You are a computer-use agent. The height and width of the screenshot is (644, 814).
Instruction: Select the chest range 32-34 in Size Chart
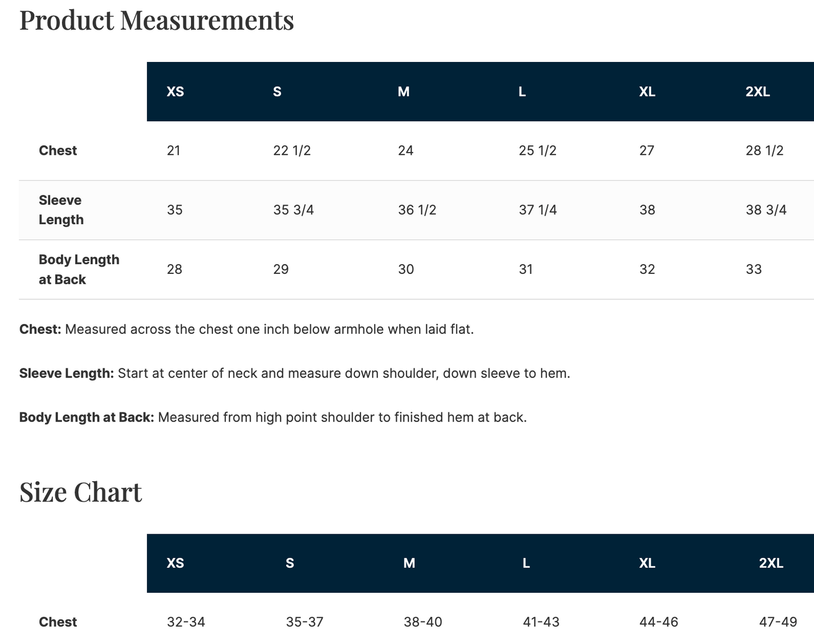[x=186, y=622]
